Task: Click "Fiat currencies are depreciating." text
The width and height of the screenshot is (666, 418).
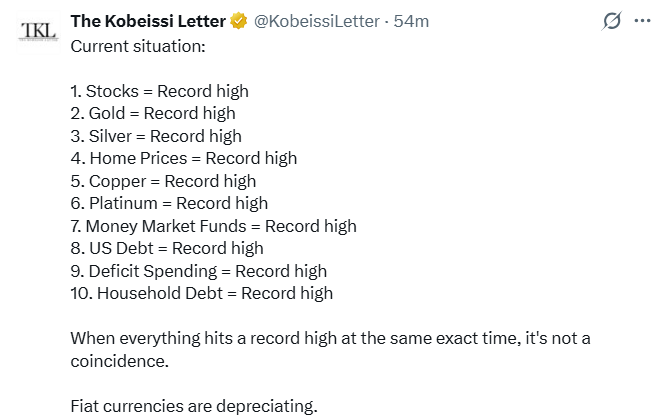Action: pyautogui.click(x=194, y=406)
